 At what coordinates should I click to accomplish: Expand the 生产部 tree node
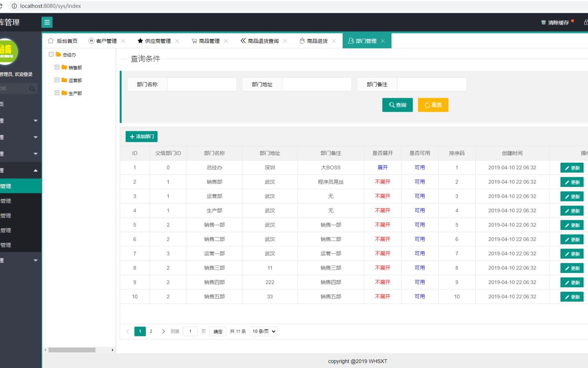coord(57,93)
